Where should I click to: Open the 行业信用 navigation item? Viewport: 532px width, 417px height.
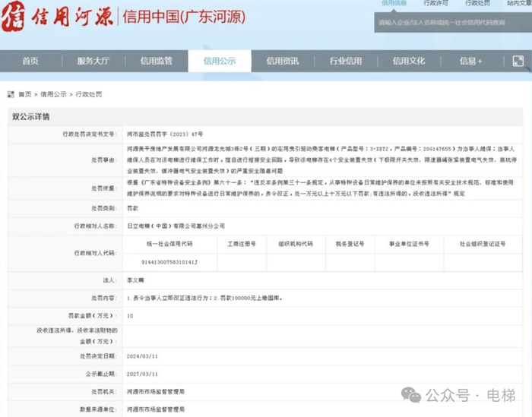pyautogui.click(x=346, y=61)
